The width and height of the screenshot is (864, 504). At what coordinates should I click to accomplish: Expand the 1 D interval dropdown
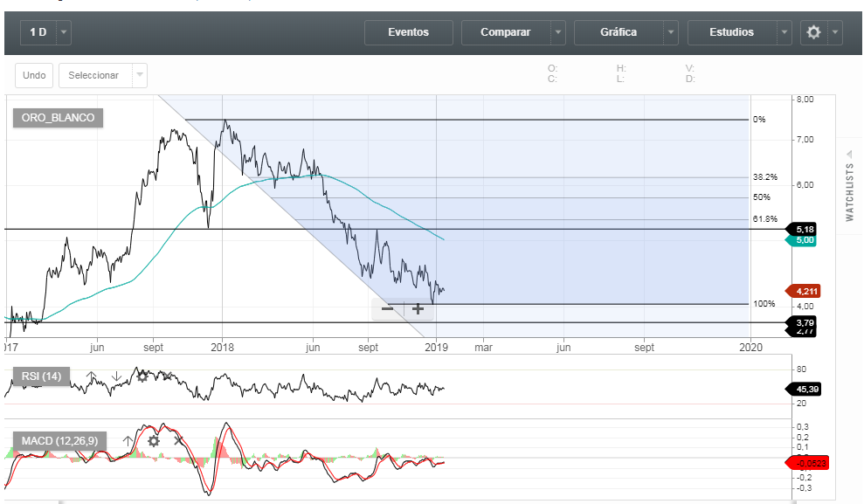64,32
